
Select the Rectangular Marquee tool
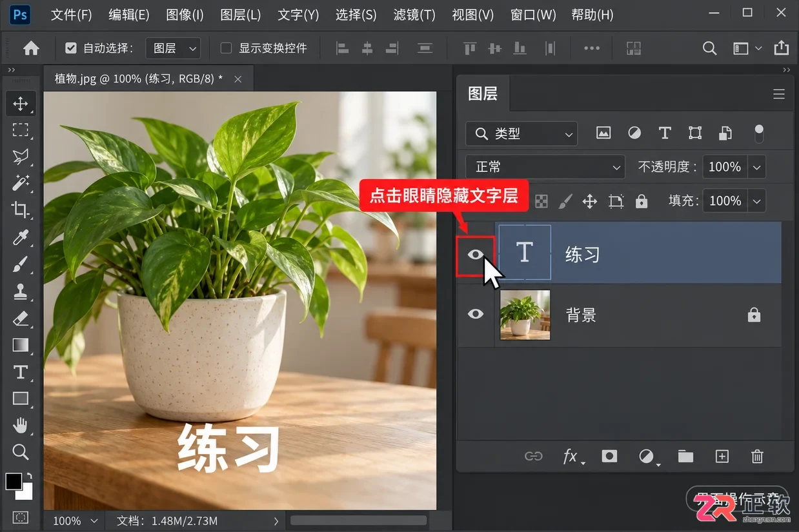pos(21,130)
